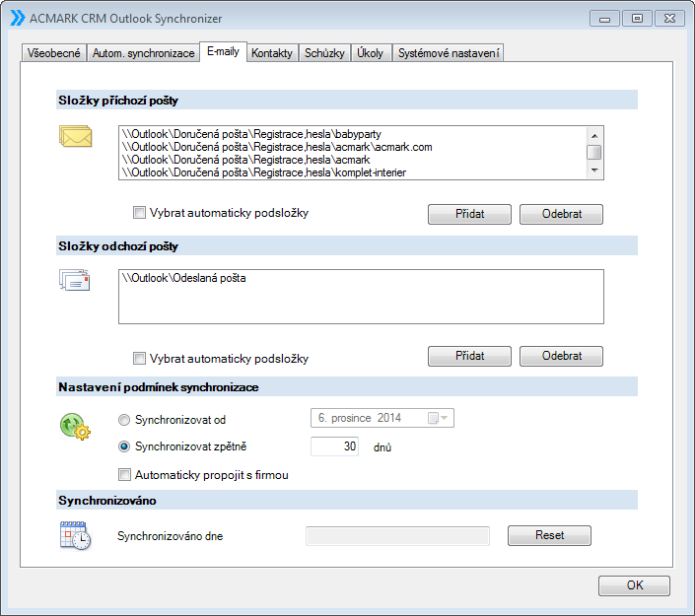Click Odebrat for incoming mail folders
The width and height of the screenshot is (695, 616).
click(x=561, y=214)
